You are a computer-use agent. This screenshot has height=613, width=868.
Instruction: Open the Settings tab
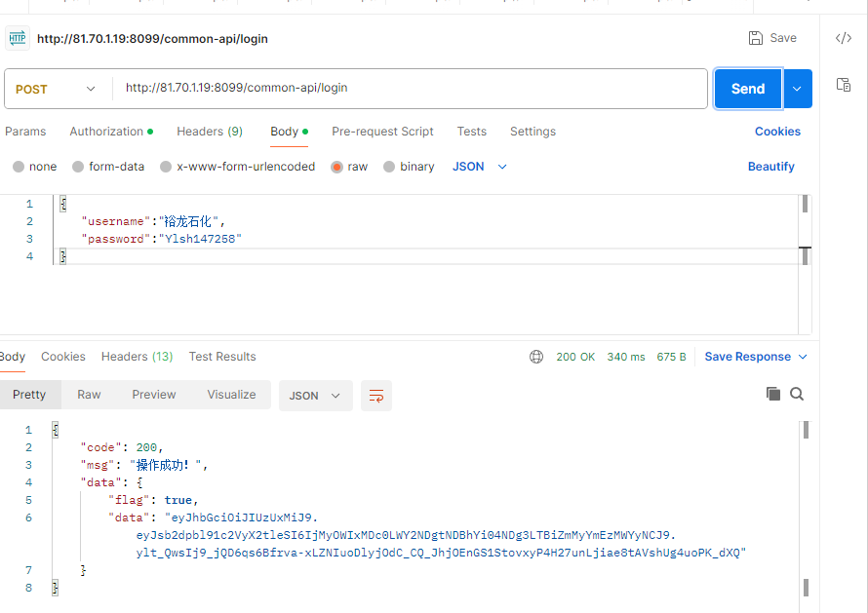click(x=533, y=132)
